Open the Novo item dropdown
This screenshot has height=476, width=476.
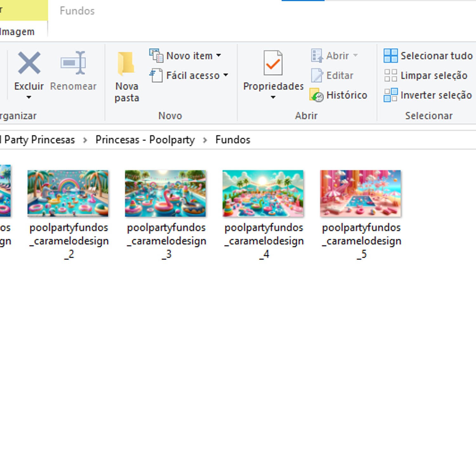[218, 56]
